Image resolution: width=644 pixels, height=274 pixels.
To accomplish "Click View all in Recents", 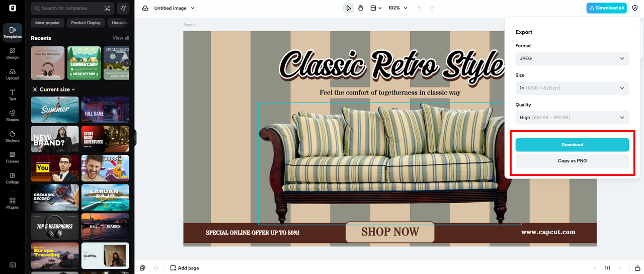I will [121, 38].
